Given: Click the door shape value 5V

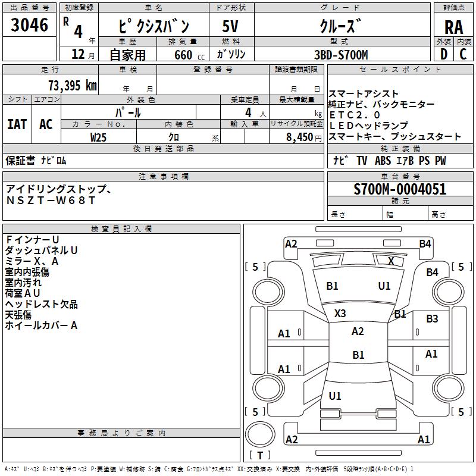Looking at the screenshot, I should tap(230, 26).
